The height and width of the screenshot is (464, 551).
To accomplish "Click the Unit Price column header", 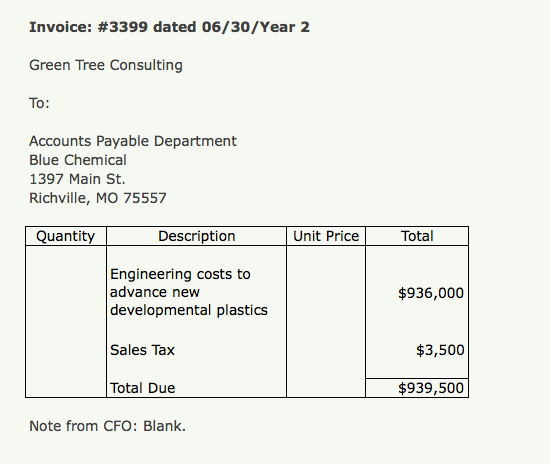I will 326,236.
